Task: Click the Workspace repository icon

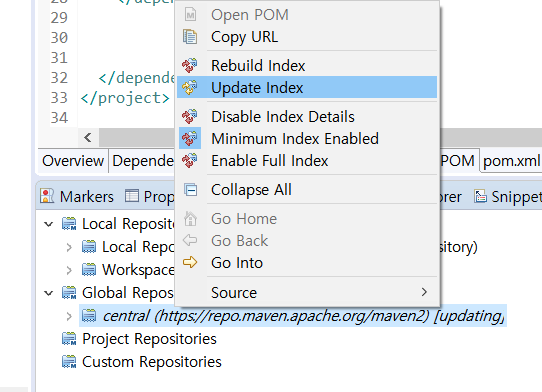Action: click(x=89, y=270)
